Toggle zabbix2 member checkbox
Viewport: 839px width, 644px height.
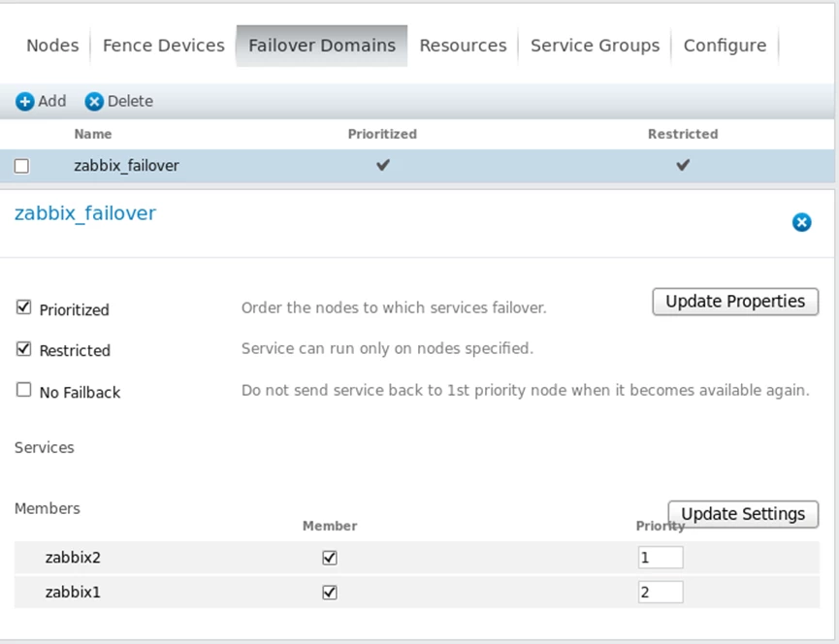(330, 558)
